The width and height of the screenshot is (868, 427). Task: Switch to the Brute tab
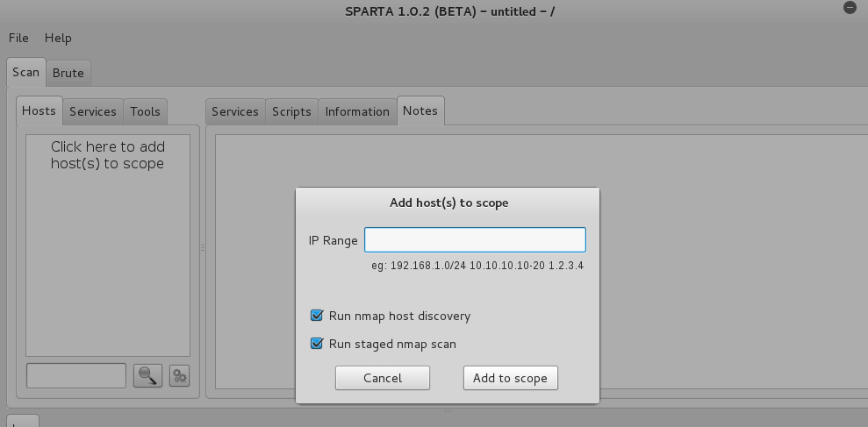[x=68, y=73]
